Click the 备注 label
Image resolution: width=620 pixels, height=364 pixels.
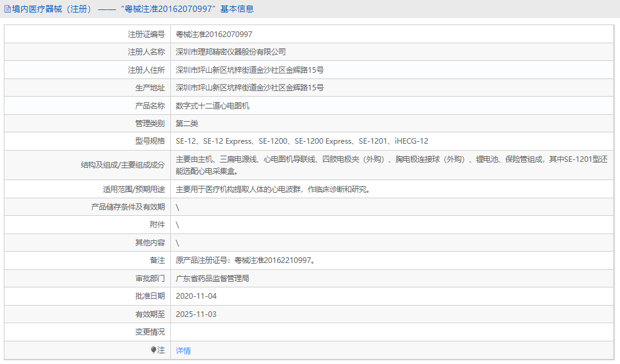(157, 260)
